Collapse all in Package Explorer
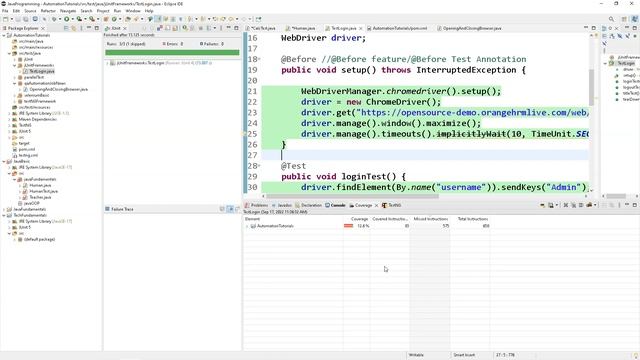 coord(66,28)
